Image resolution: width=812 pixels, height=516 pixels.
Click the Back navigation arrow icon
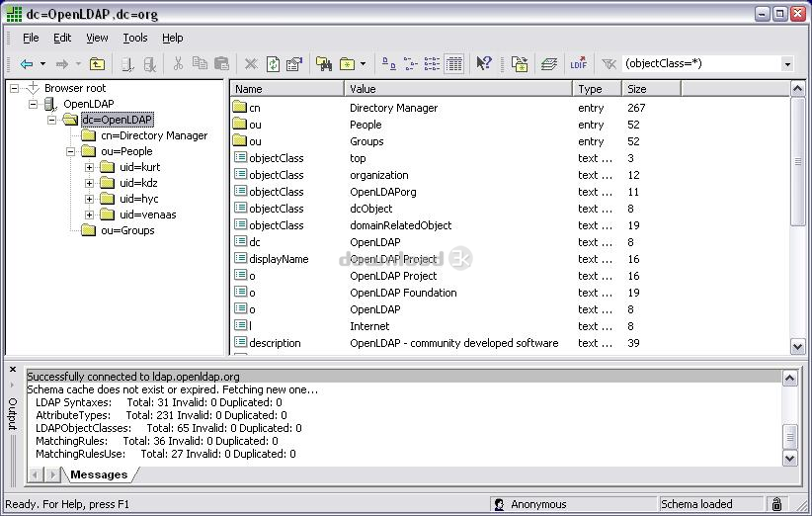click(27, 64)
